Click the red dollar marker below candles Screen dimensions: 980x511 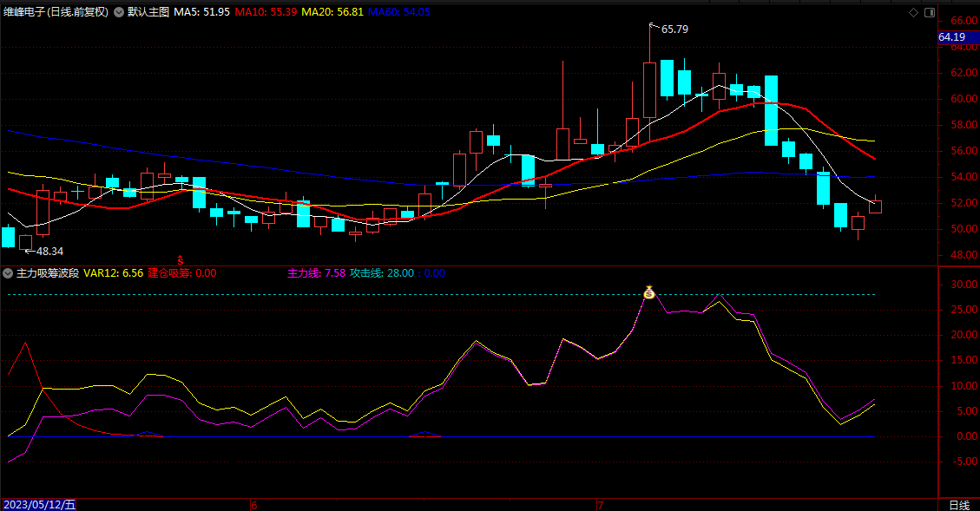click(x=181, y=260)
